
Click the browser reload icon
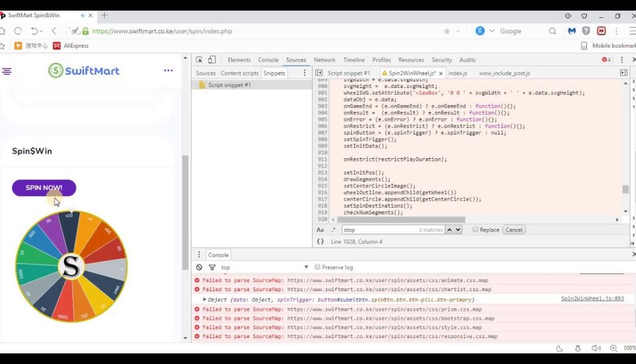[18, 31]
